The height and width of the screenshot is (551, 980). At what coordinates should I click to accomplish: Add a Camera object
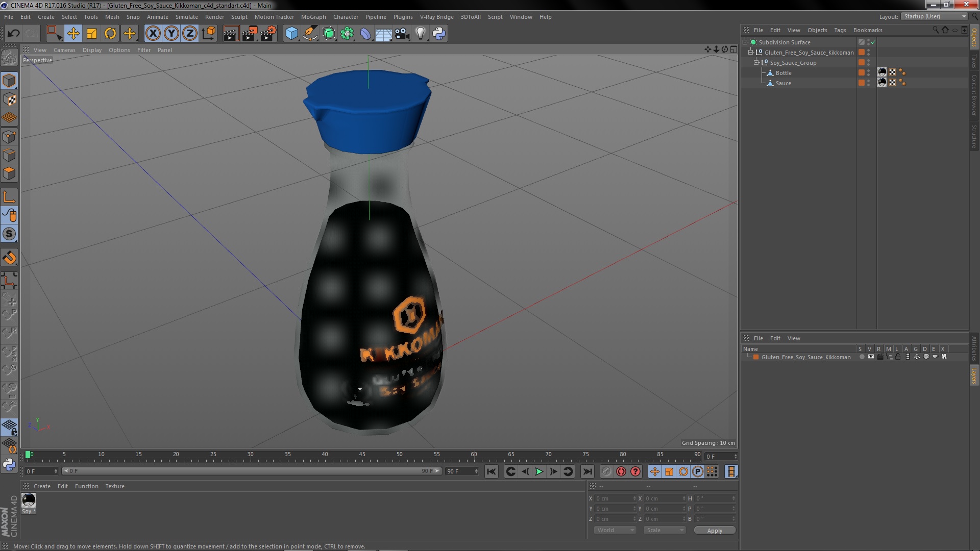pos(402,34)
